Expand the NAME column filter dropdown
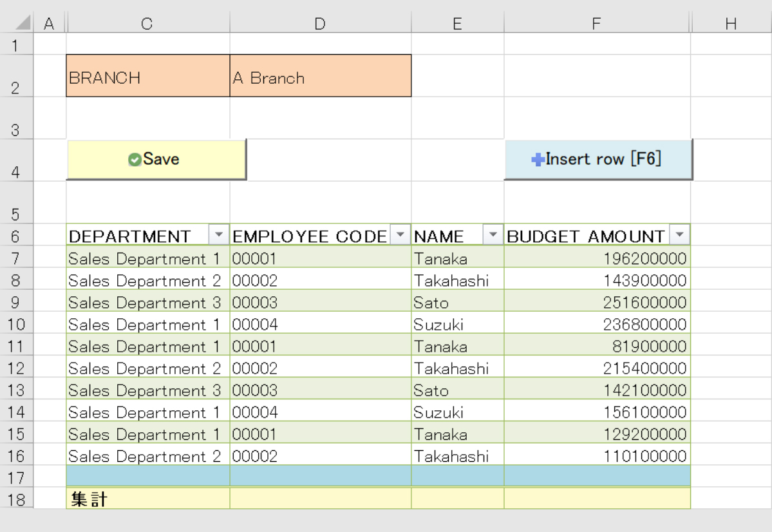772x532 pixels. pyautogui.click(x=494, y=236)
